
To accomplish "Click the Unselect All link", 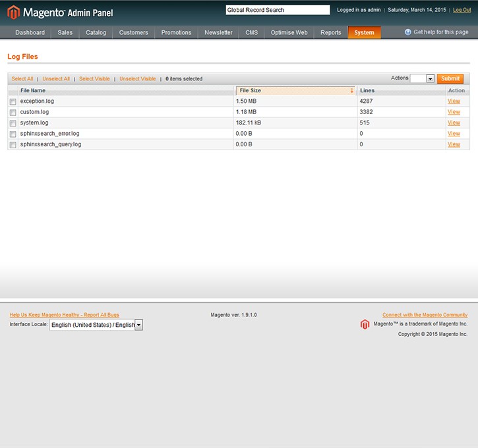I will coord(56,79).
